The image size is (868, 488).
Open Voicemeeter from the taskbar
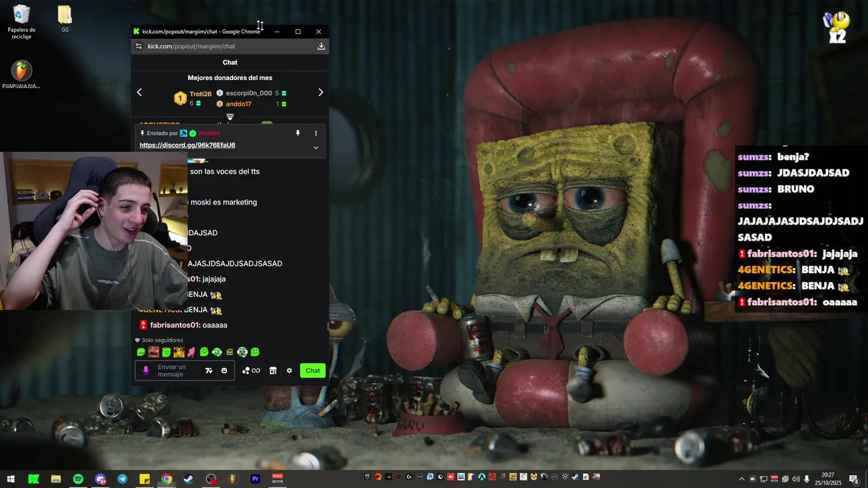click(x=277, y=479)
